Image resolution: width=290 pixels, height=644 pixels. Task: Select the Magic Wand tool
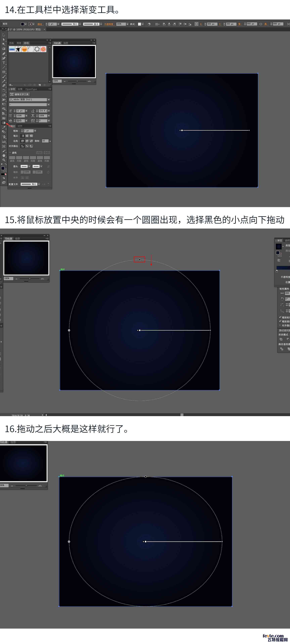point(4,44)
